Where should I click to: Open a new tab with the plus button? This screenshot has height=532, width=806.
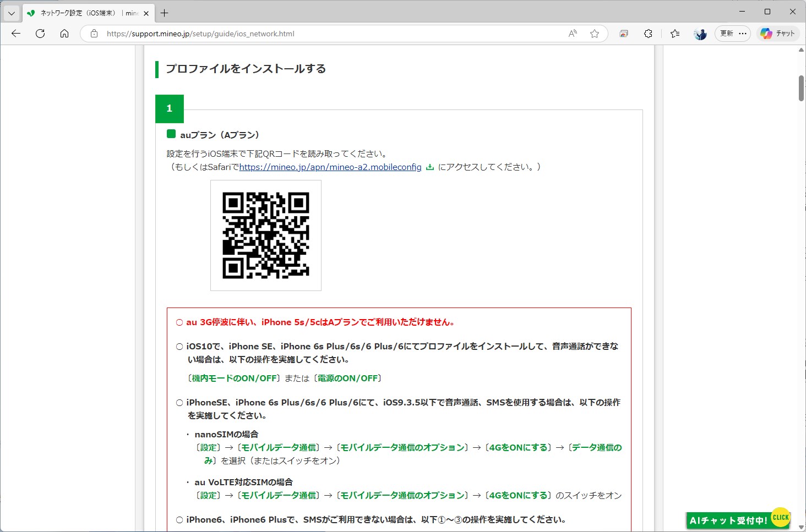(x=164, y=12)
